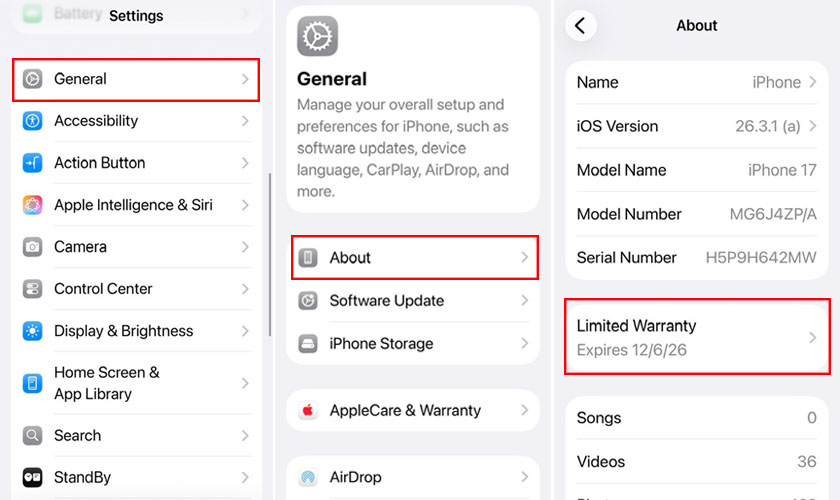840x500 pixels.
Task: Click the AppleCare red apple icon
Action: (x=308, y=411)
